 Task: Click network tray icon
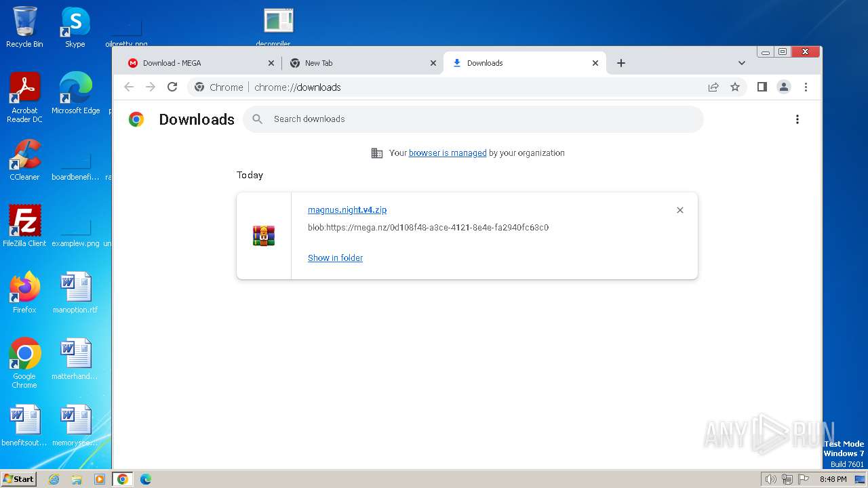pyautogui.click(x=787, y=479)
